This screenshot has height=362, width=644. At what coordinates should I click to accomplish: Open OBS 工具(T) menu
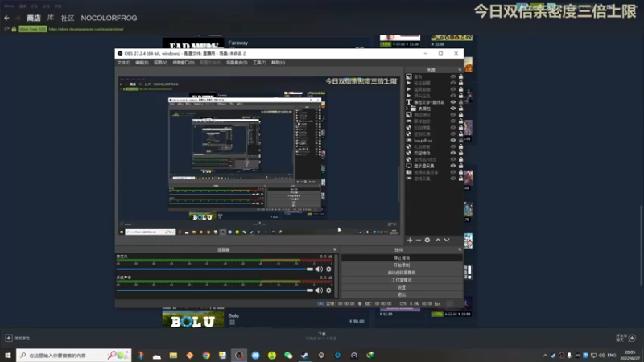[259, 63]
